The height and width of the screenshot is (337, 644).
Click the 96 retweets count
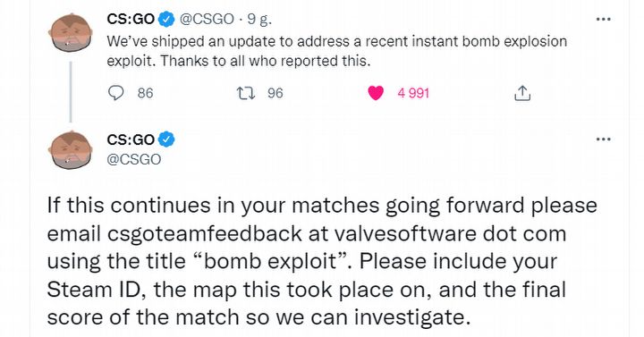275,93
